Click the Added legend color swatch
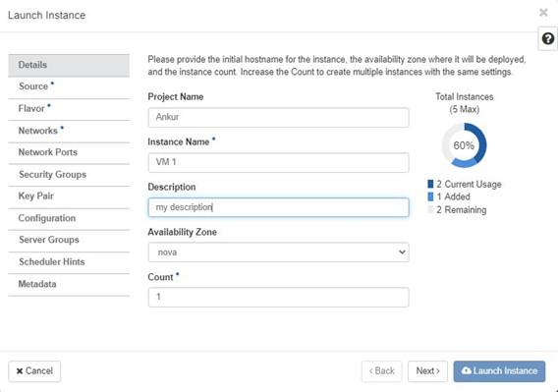The width and height of the screenshot is (558, 392). pos(430,196)
